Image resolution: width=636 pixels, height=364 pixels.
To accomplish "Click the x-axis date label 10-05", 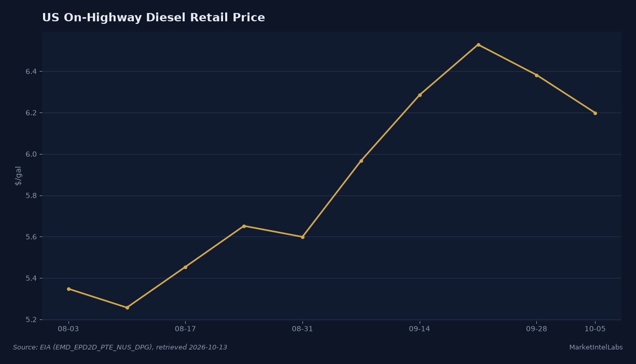I will [x=595, y=329].
